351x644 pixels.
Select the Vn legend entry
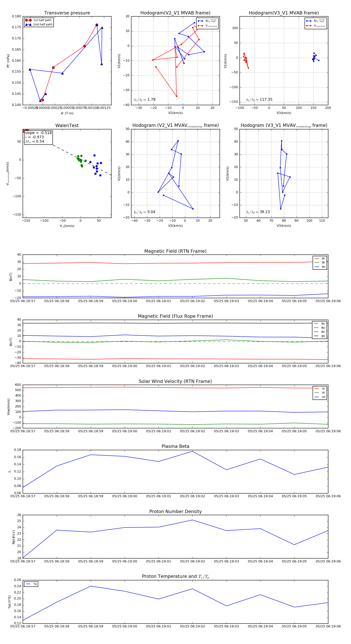(320, 397)
